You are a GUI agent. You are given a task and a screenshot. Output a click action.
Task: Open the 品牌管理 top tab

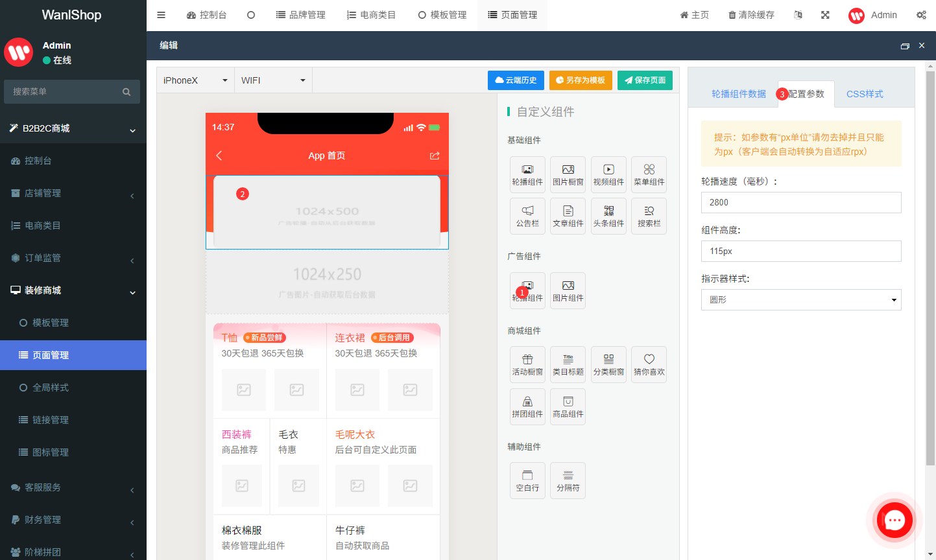300,15
